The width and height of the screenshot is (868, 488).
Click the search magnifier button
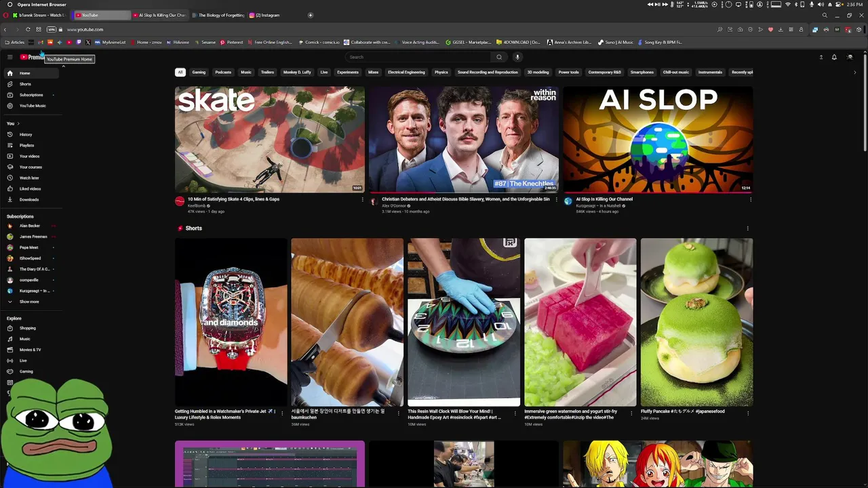point(499,57)
